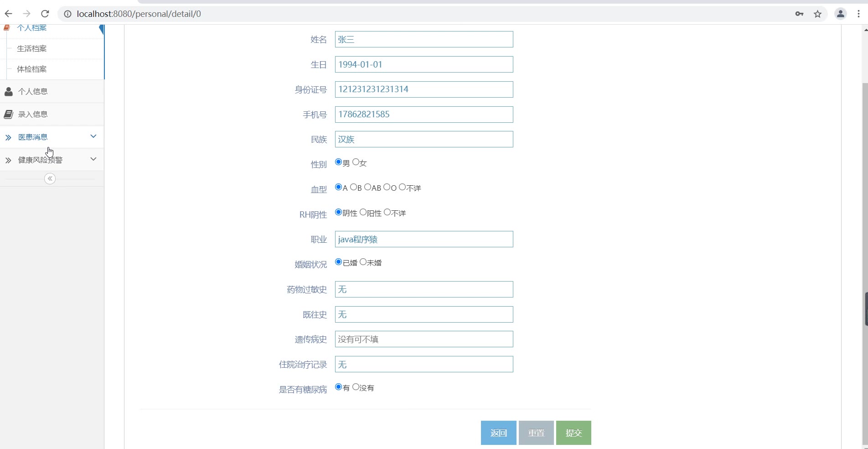The height and width of the screenshot is (449, 868).
Task: Click the 返回 button
Action: click(x=499, y=433)
